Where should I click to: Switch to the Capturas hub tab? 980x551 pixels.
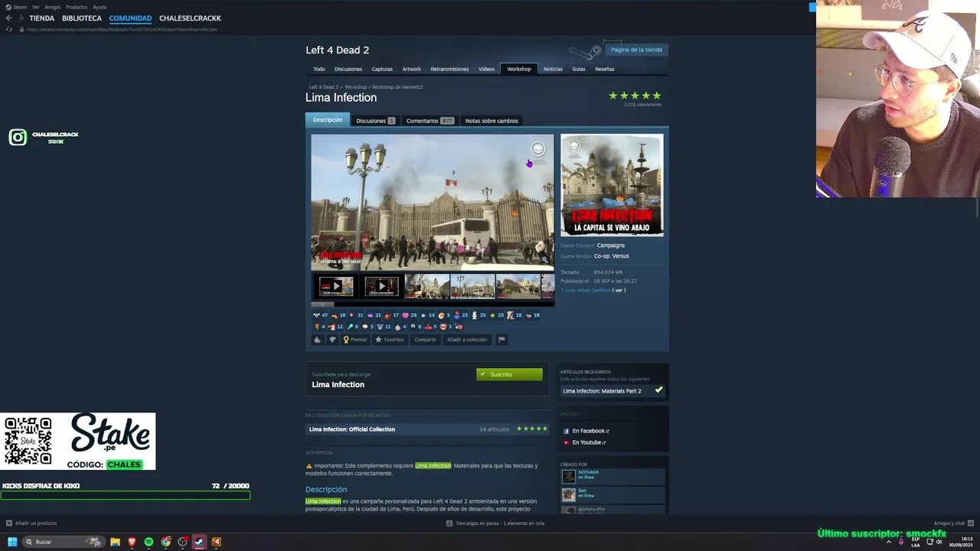[382, 69]
